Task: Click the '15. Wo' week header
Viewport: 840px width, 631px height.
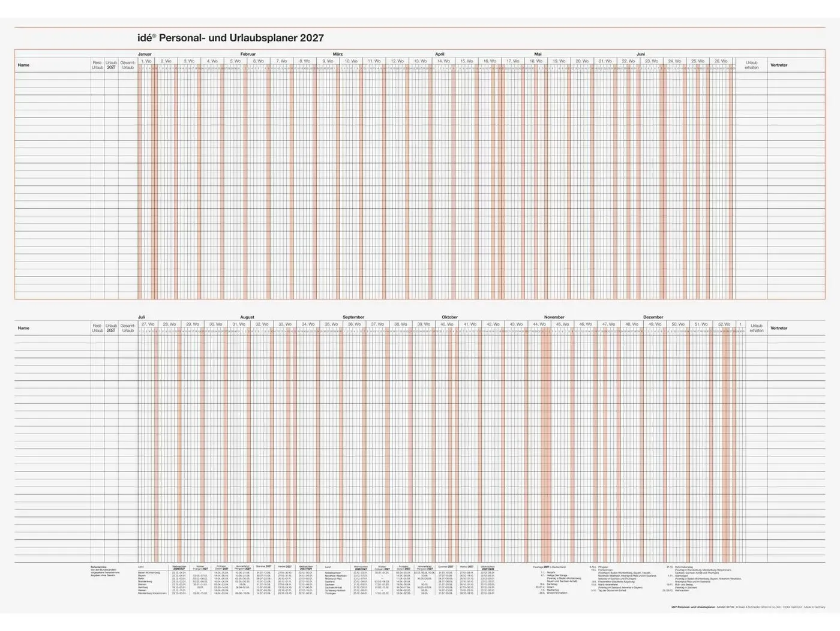Action: pos(467,61)
